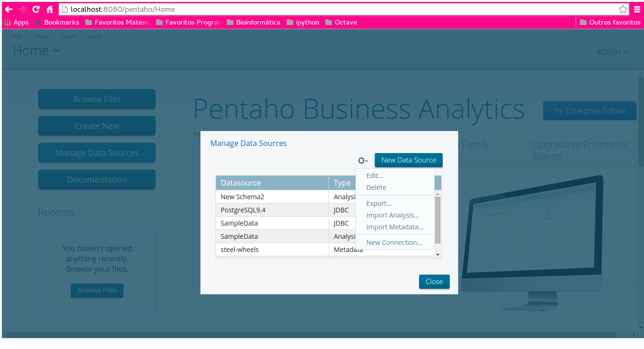This screenshot has height=349, width=644.
Task: Click Manage Data Sources sidebar button
Action: coord(97,153)
